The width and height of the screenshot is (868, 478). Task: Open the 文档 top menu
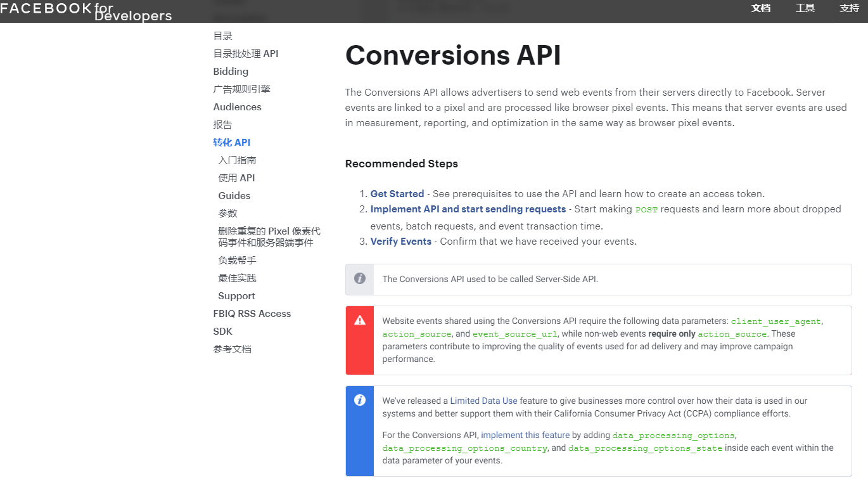(x=761, y=8)
